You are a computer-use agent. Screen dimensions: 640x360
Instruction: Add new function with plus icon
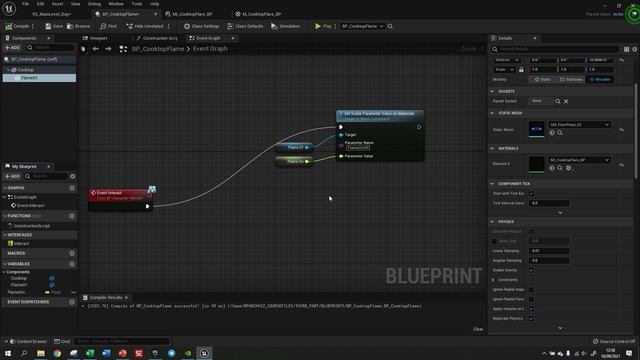pyautogui.click(x=72, y=216)
